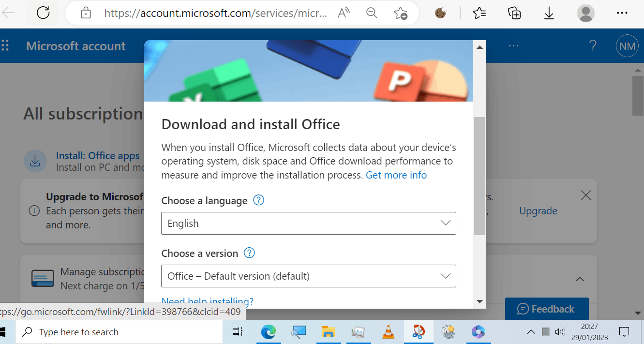Click the info icon on Upgrade banner

(34, 211)
